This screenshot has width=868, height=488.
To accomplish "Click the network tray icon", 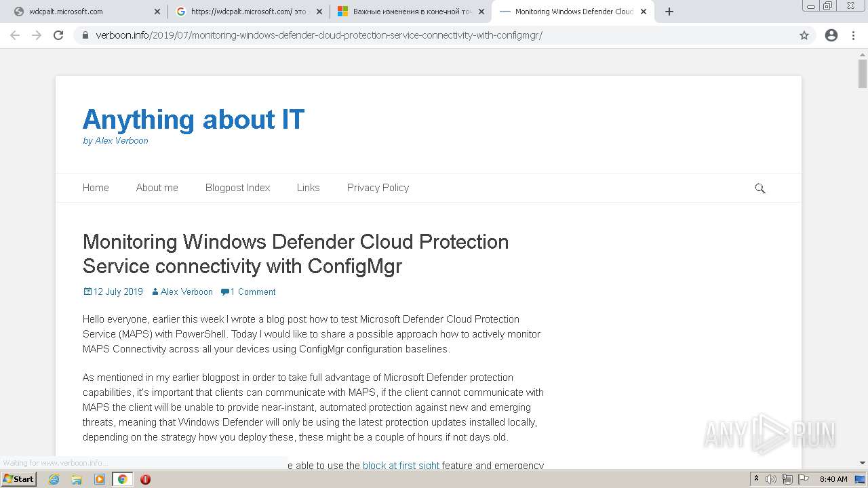I will coord(787,479).
